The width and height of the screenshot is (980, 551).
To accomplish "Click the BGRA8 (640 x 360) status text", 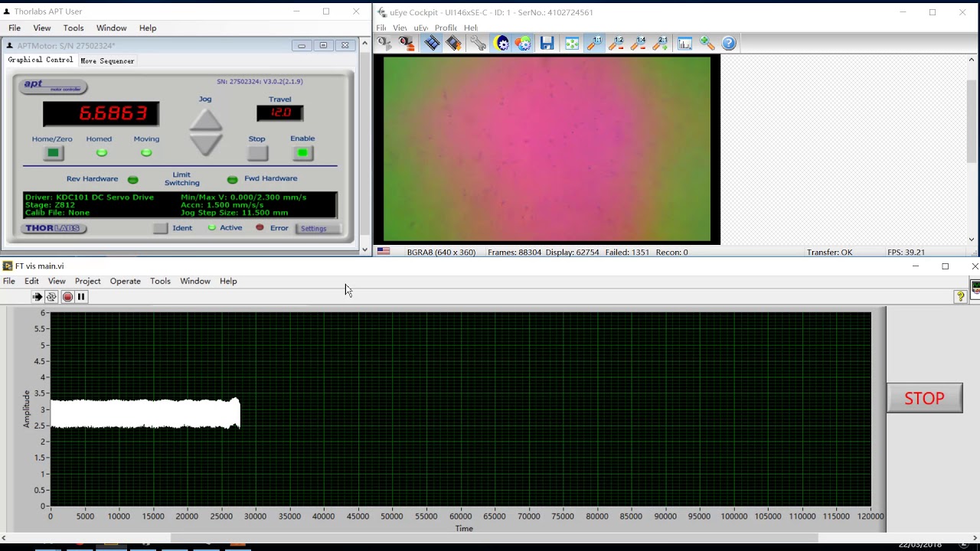I will tap(441, 252).
